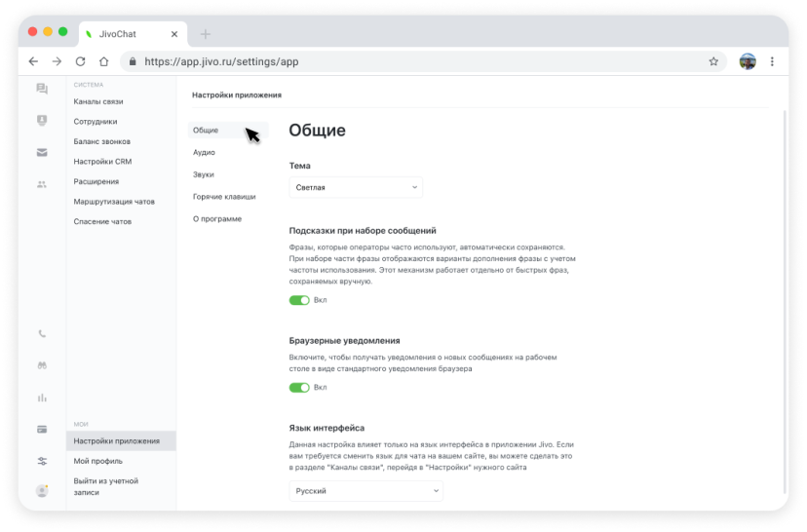This screenshot has height=532, width=807.
Task: Click the phone calls icon in sidebar
Action: click(42, 333)
